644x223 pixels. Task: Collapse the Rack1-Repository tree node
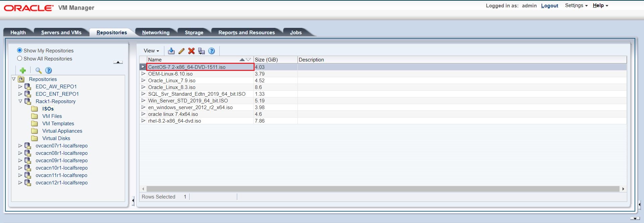(x=20, y=101)
